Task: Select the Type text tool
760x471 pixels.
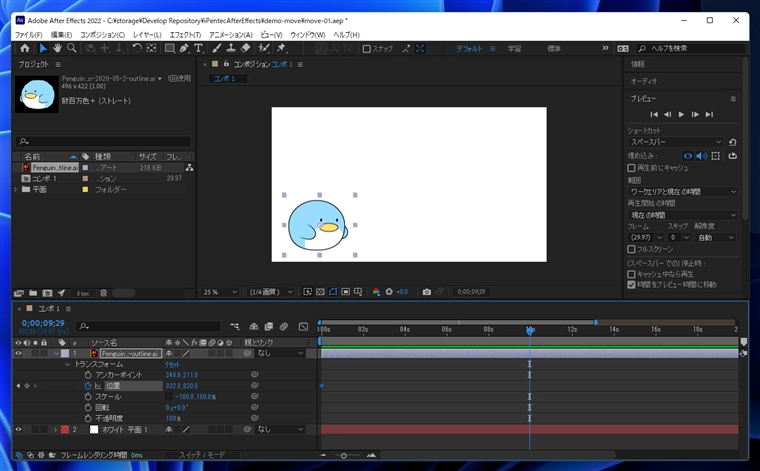Action: tap(198, 48)
